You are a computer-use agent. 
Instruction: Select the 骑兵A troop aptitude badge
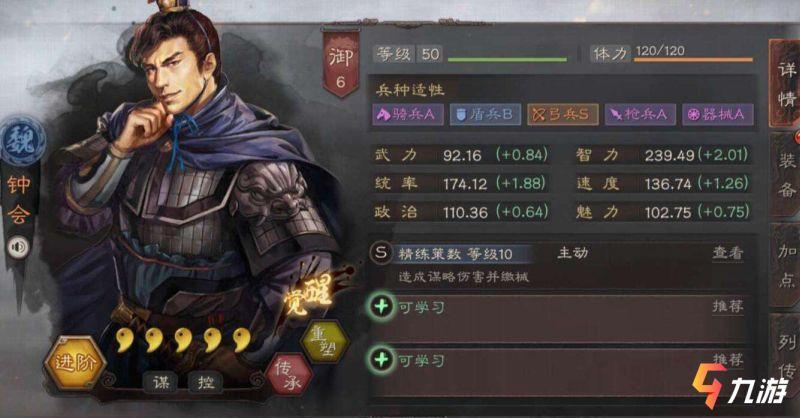[408, 114]
